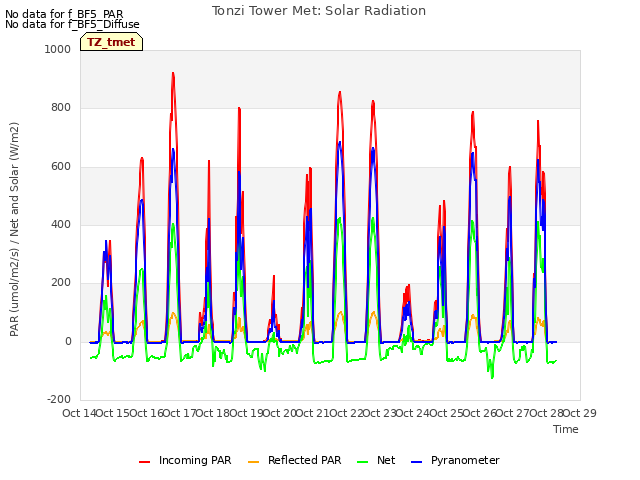Click the Oct 29 x-axis tick label

pyautogui.click(x=580, y=413)
